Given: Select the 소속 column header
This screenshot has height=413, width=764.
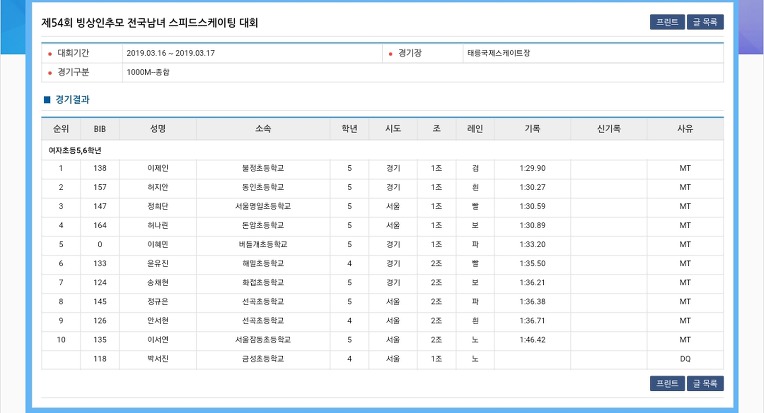Looking at the screenshot, I should (263, 129).
